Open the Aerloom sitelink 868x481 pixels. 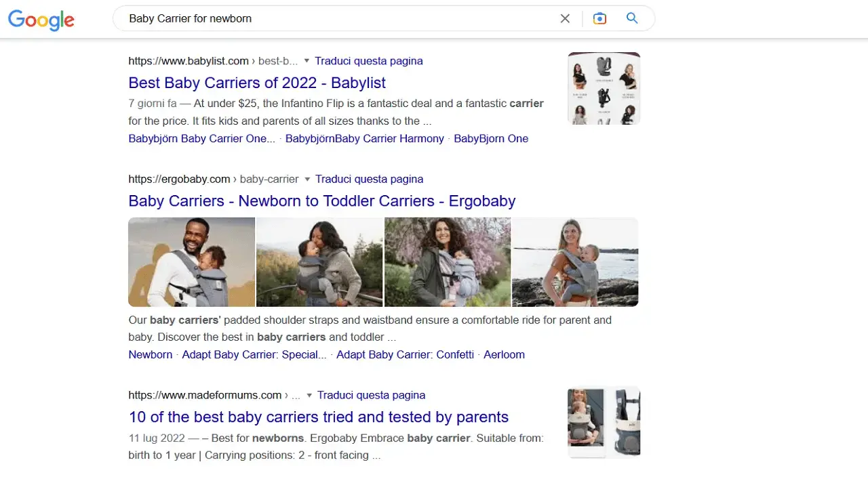(x=505, y=355)
